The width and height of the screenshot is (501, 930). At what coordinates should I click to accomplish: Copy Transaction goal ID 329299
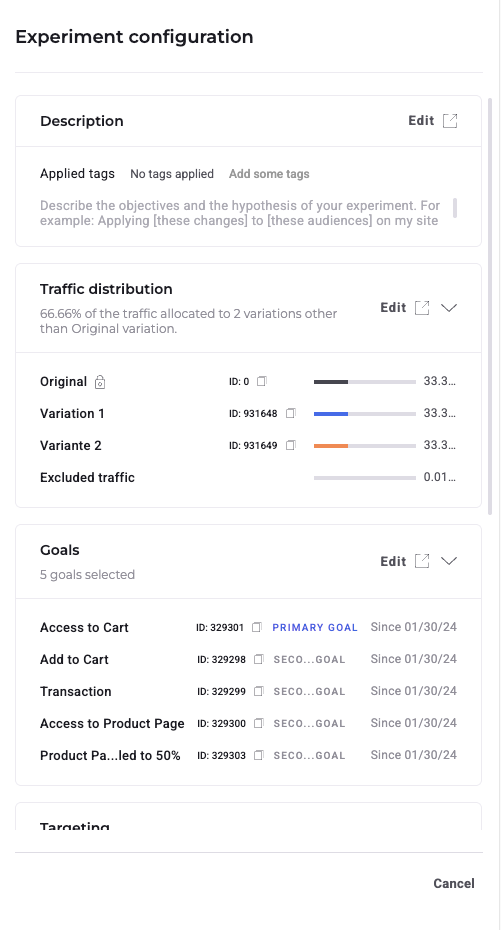[259, 692]
